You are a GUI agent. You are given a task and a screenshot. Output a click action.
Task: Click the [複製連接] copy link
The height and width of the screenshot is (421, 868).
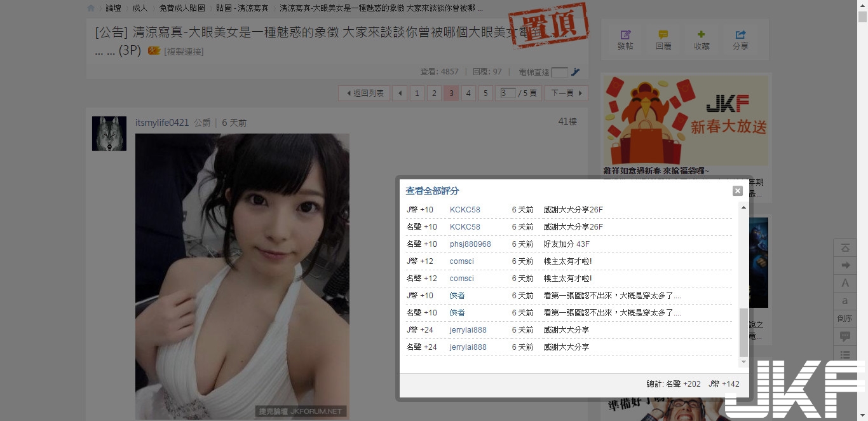[184, 52]
